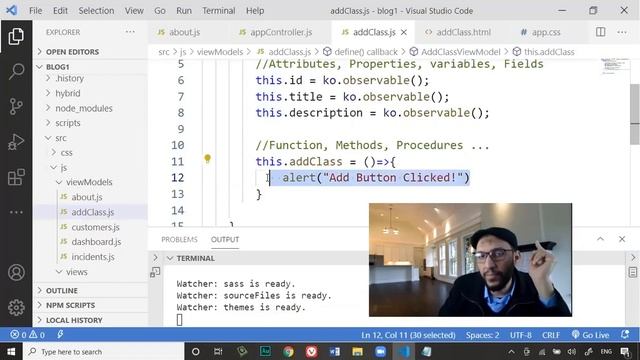Click the lightning bolt status bar icon
This screenshot has height=360, width=640.
60,335
